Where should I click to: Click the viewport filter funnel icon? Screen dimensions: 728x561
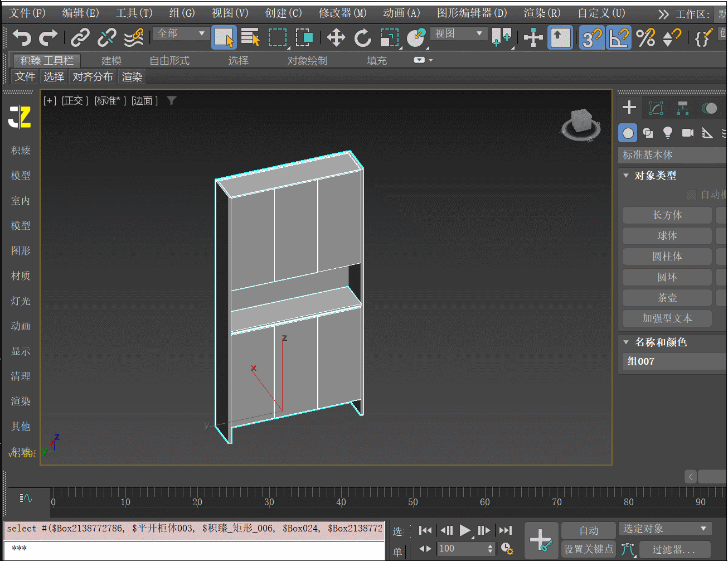172,100
